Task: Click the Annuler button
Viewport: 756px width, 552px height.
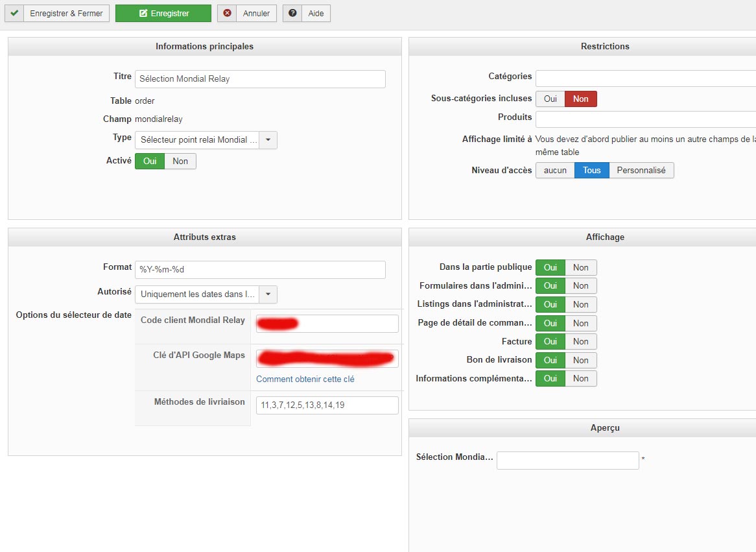Action: click(x=247, y=13)
